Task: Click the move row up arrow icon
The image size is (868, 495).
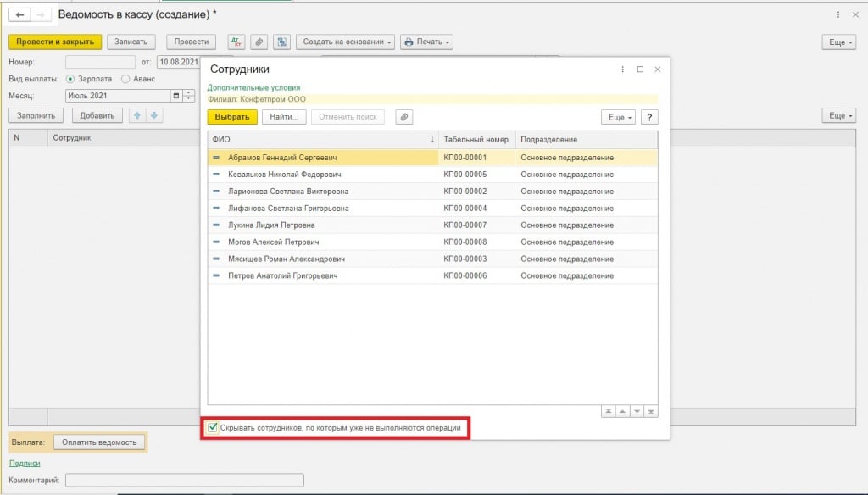Action: click(136, 115)
